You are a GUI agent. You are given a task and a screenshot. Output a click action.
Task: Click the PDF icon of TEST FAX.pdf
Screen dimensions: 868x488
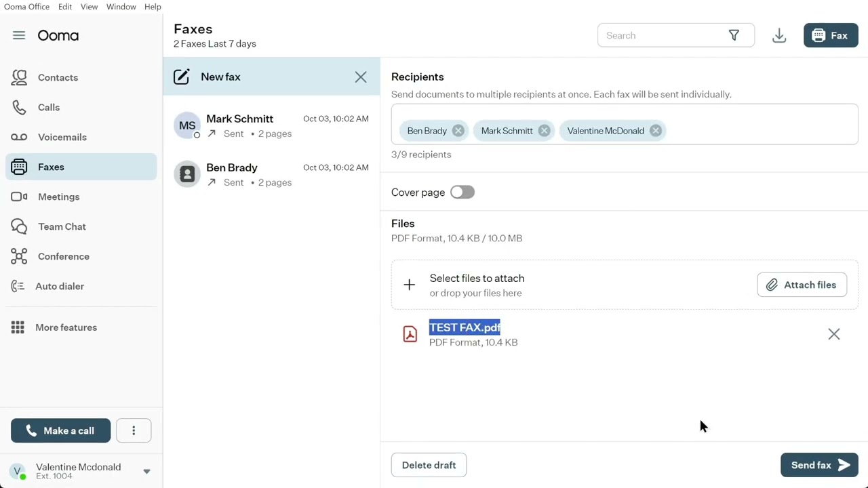[x=410, y=334]
